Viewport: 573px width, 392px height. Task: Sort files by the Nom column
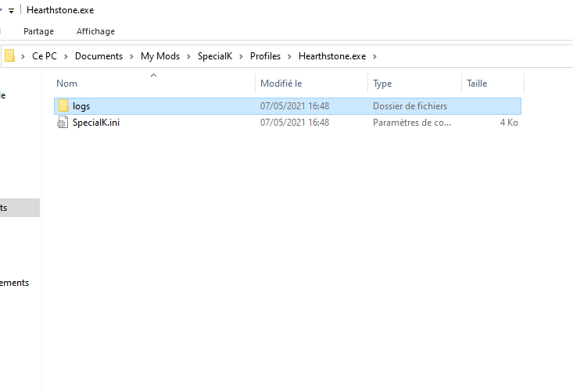[x=67, y=83]
